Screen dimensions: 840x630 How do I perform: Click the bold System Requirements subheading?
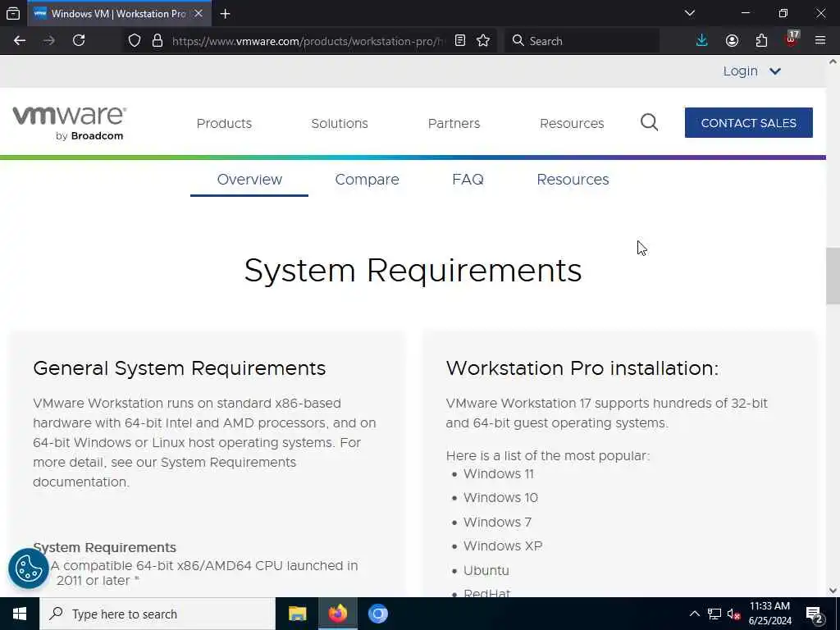(x=104, y=547)
